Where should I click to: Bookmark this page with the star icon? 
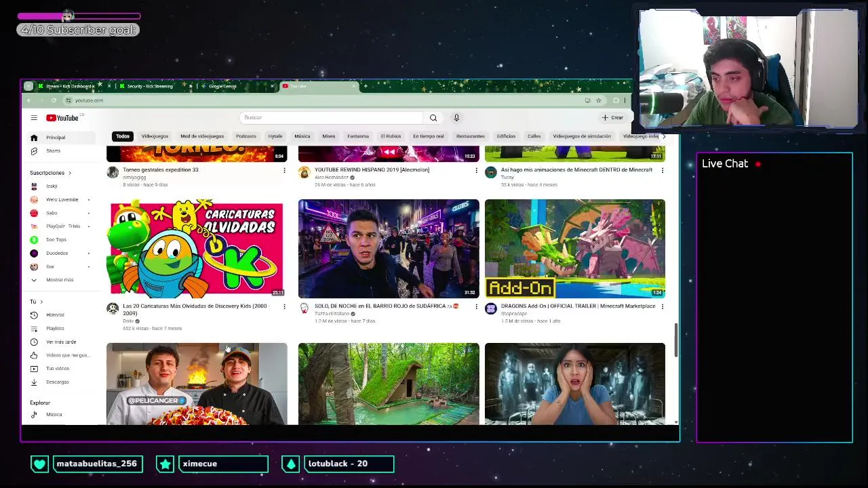(x=598, y=100)
